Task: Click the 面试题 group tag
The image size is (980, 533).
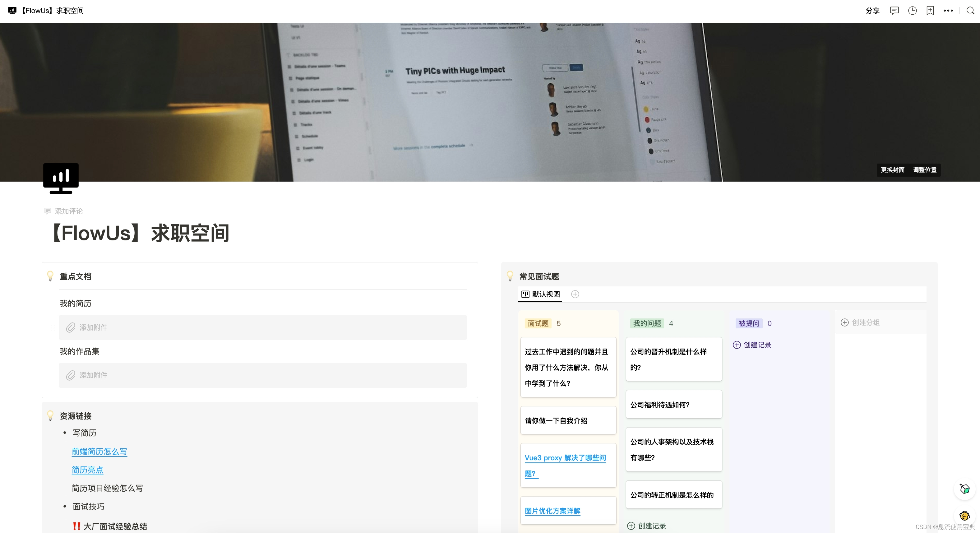Action: (538, 323)
